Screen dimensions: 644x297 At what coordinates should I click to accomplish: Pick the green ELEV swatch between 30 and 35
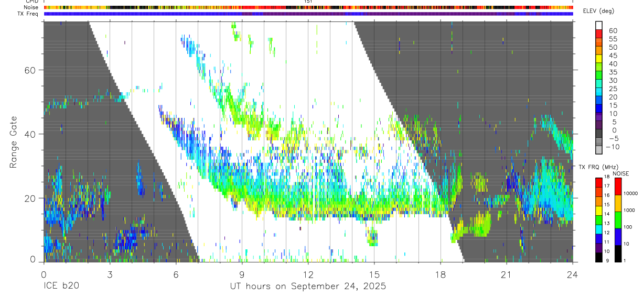coord(599,75)
